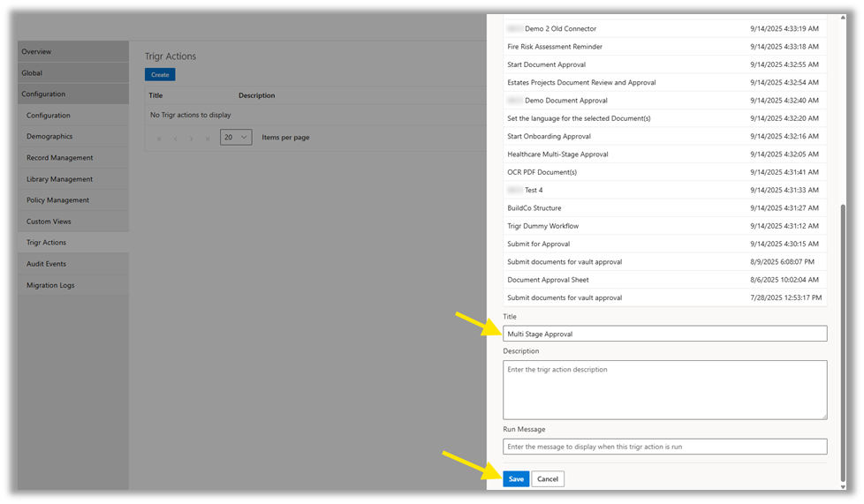Go to first page of Trigr actions
The image size is (864, 504).
click(159, 138)
